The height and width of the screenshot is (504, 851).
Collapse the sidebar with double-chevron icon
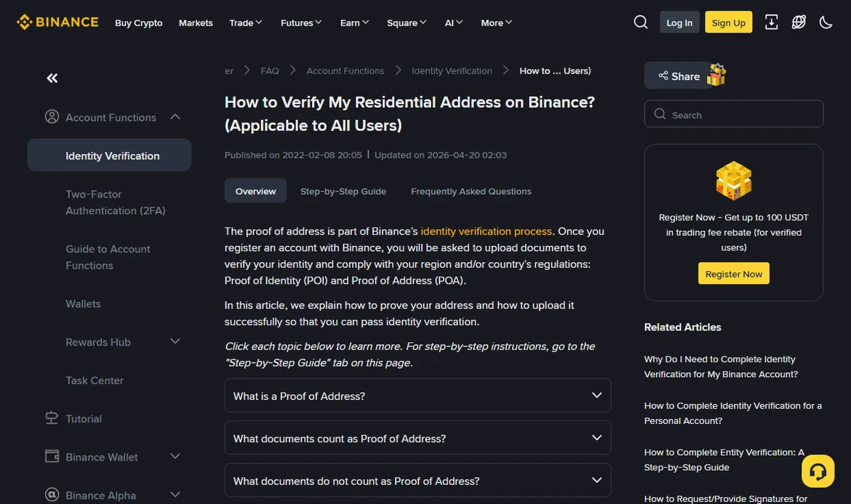[52, 78]
